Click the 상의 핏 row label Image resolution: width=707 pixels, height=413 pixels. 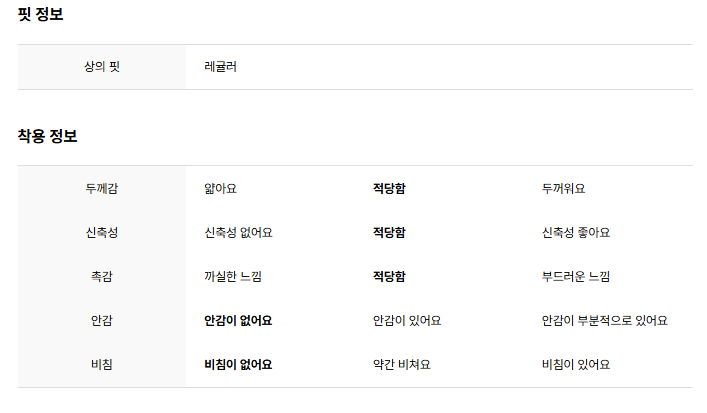click(102, 67)
